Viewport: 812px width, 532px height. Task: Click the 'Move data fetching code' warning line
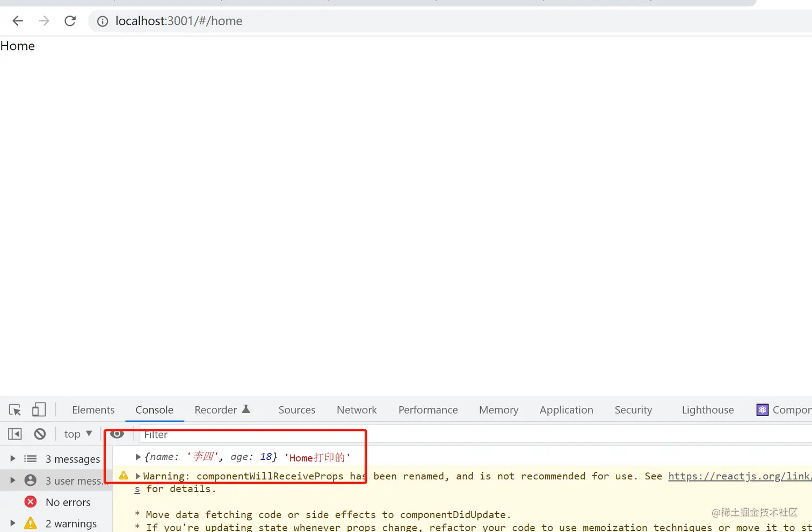(323, 515)
